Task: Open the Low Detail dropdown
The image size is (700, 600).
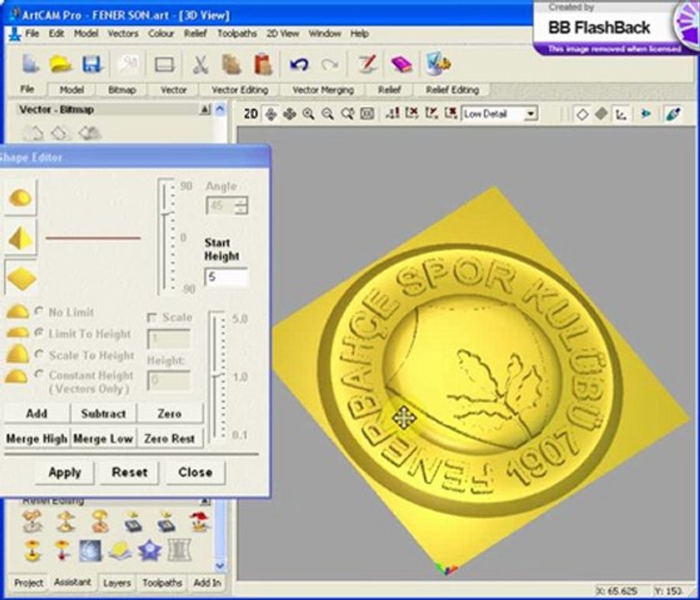Action: click(x=530, y=114)
